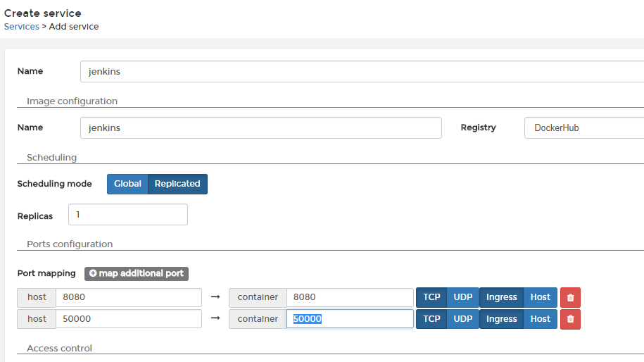
Task: Open the Registry DockerHub dropdown
Action: [x=584, y=128]
